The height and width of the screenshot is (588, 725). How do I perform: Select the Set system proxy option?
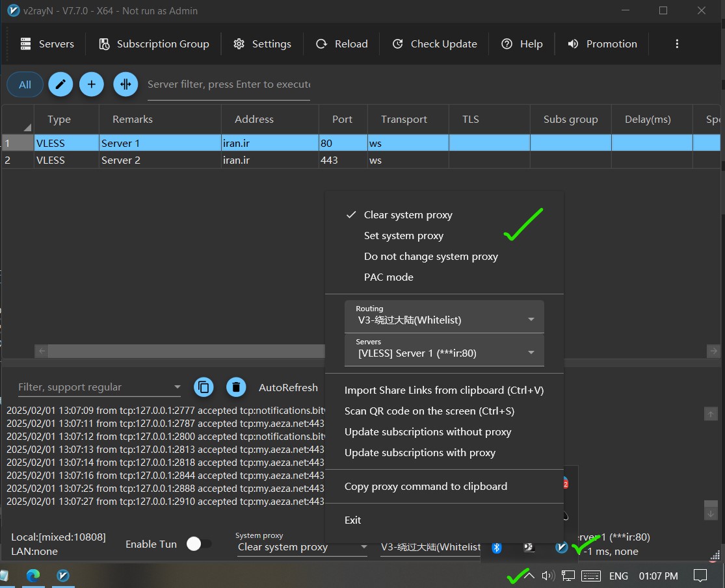tap(403, 236)
